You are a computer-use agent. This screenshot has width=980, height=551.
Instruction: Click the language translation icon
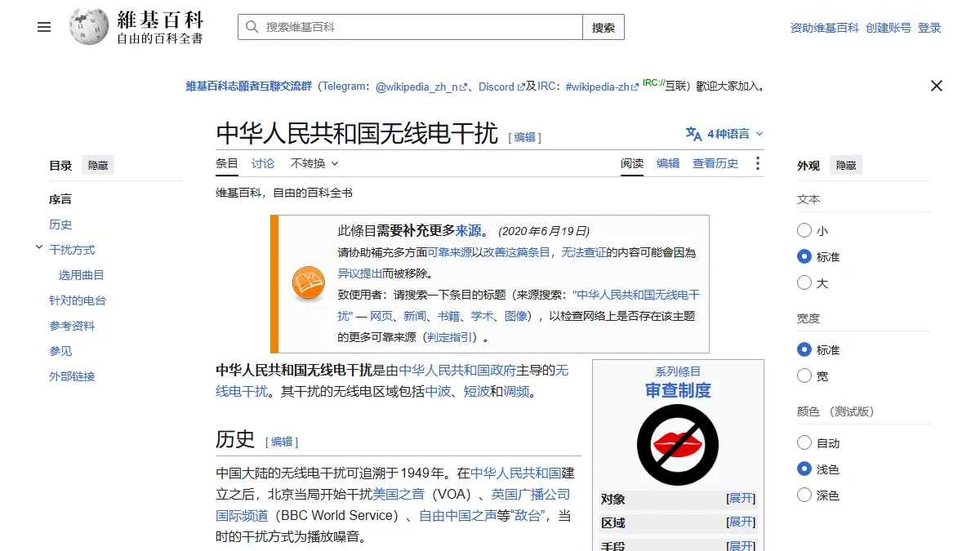[693, 134]
